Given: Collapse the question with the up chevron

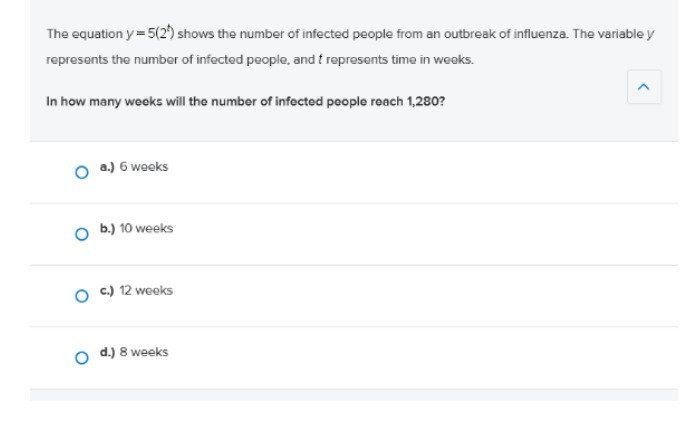Looking at the screenshot, I should [643, 88].
